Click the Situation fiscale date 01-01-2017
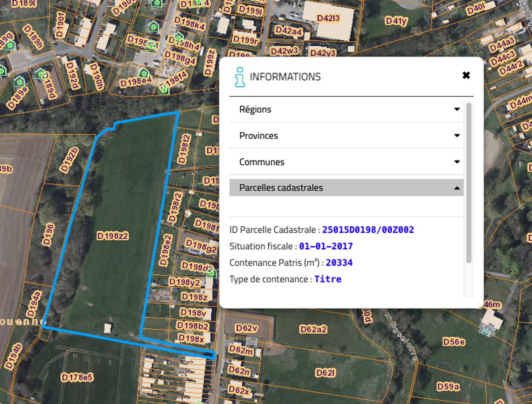 tap(326, 246)
